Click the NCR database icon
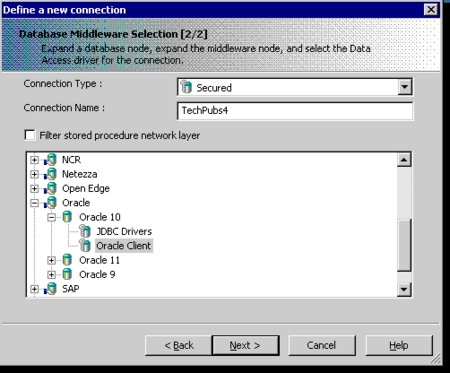The height and width of the screenshot is (373, 450). [50, 160]
